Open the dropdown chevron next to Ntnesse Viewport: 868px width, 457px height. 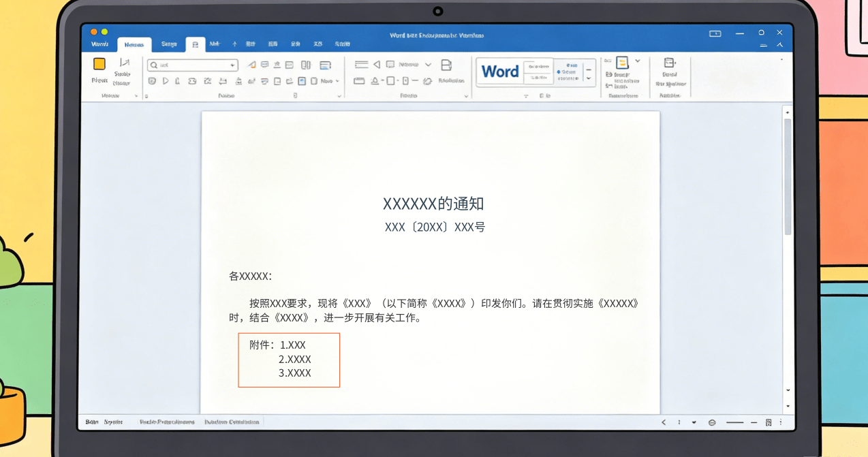tap(428, 65)
